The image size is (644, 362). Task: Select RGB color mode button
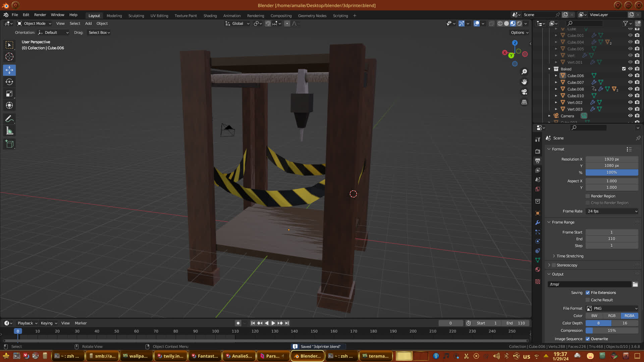(611, 316)
